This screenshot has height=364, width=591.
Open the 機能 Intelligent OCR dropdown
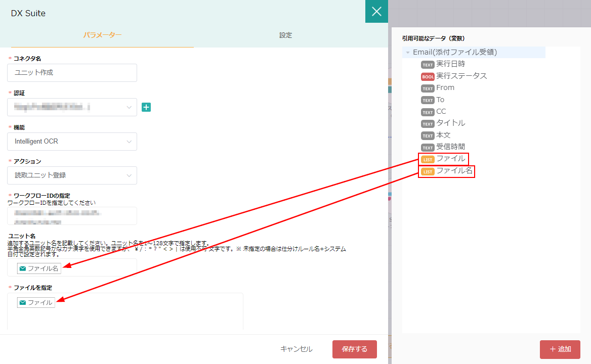[72, 142]
